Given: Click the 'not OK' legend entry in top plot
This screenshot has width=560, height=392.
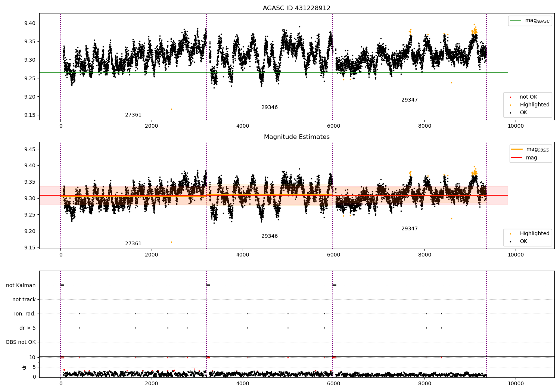Looking at the screenshot, I should (528, 97).
